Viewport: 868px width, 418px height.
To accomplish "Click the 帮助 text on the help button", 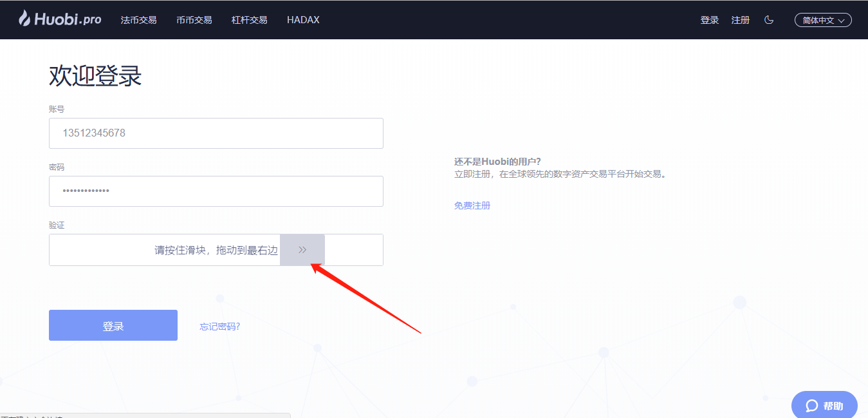I will pyautogui.click(x=833, y=406).
